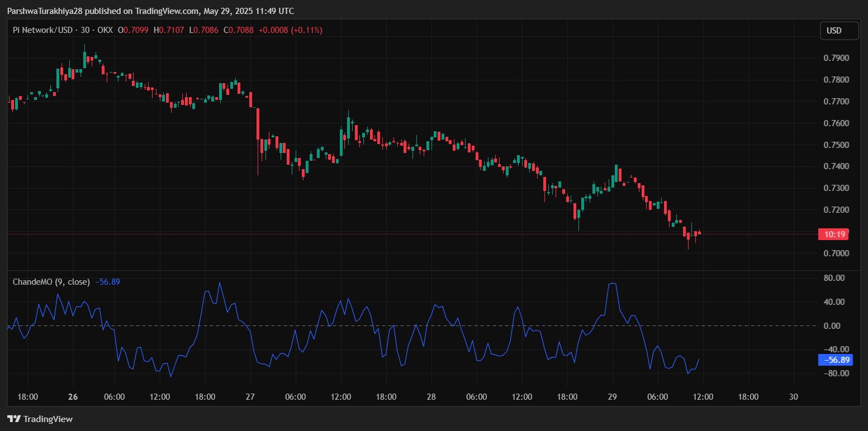Open the USD currency selector

tap(838, 31)
